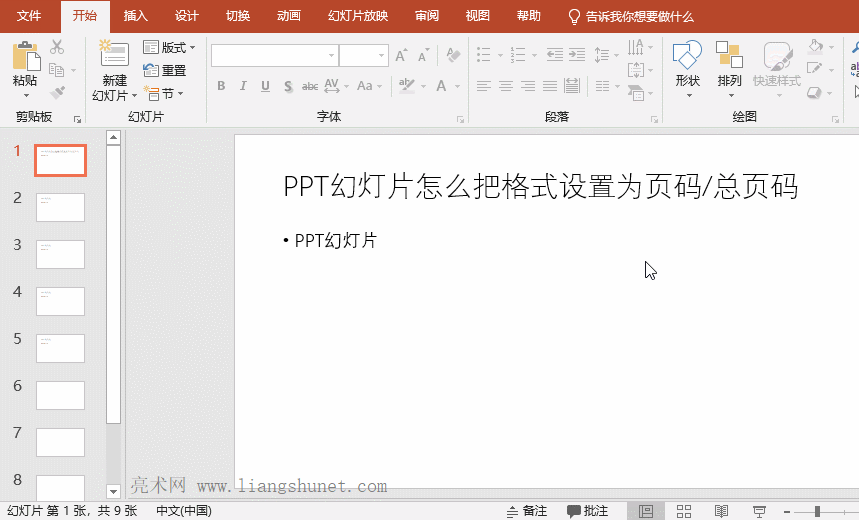Start Slide Show from status bar icon
Image resolution: width=859 pixels, height=520 pixels.
point(759,511)
